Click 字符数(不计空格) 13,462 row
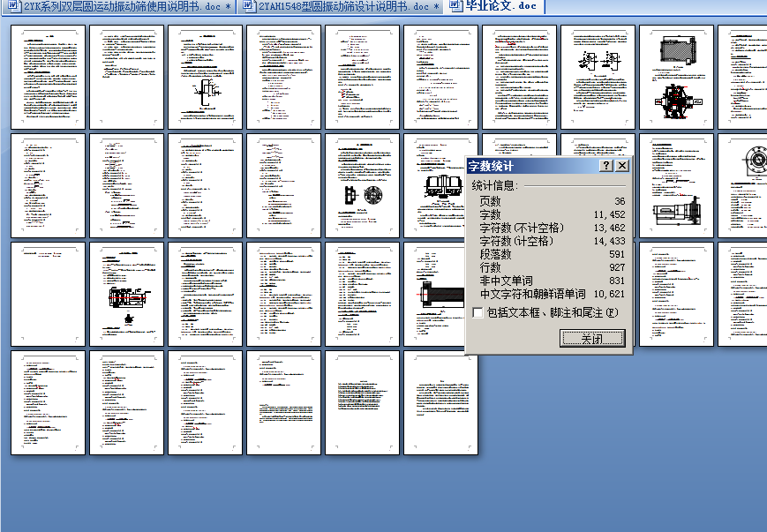This screenshot has width=767, height=532. [x=552, y=228]
